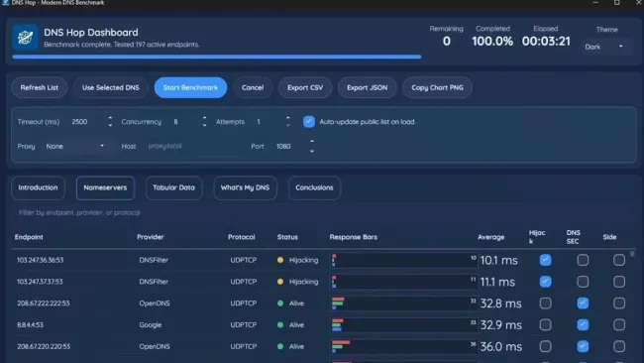Image resolution: width=644 pixels, height=363 pixels.
Task: Click the 32.9 ms average value
Action: click(501, 324)
